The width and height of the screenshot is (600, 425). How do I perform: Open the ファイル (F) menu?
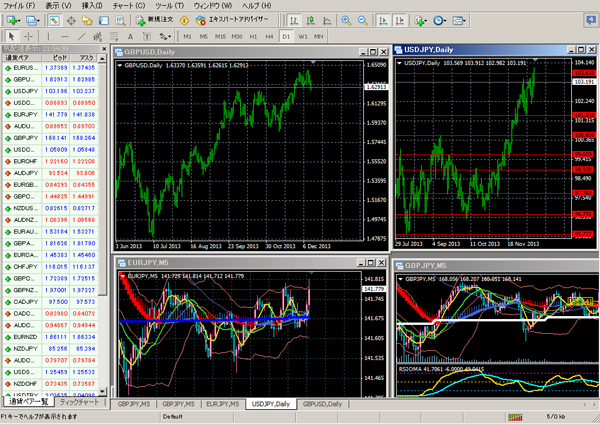[19, 5]
